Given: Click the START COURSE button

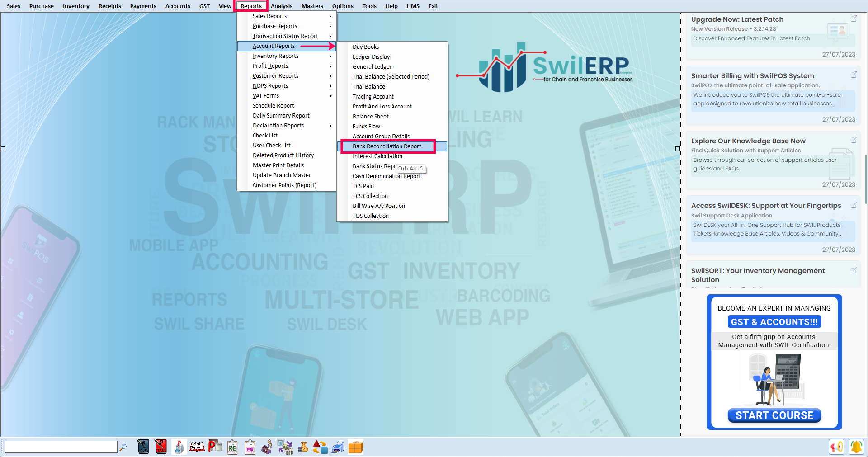Looking at the screenshot, I should coord(774,415).
